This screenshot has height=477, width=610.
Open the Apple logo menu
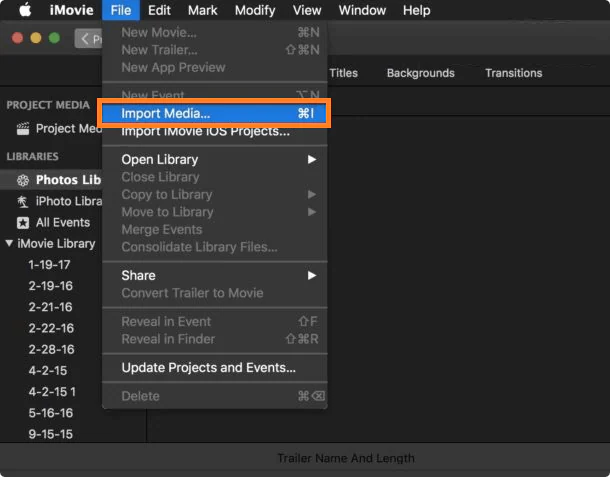[25, 10]
